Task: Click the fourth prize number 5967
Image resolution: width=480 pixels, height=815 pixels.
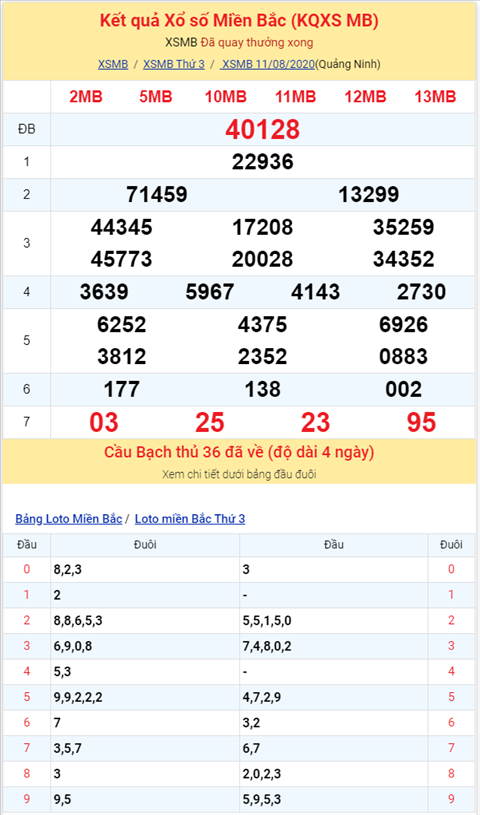Action: (210, 292)
